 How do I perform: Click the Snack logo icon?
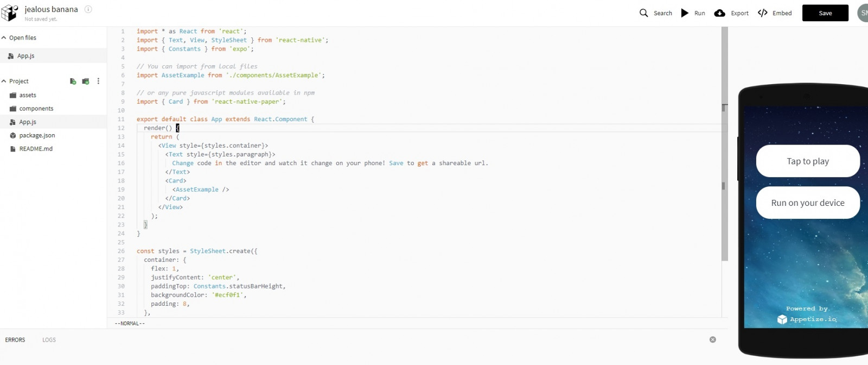click(x=10, y=12)
